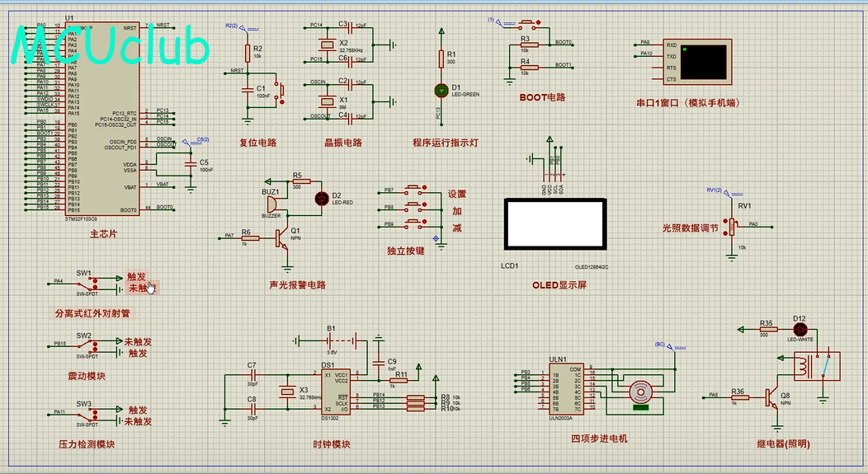868x474 pixels.
Task: Select resistor R36 on PA8 line
Action: 738,397
